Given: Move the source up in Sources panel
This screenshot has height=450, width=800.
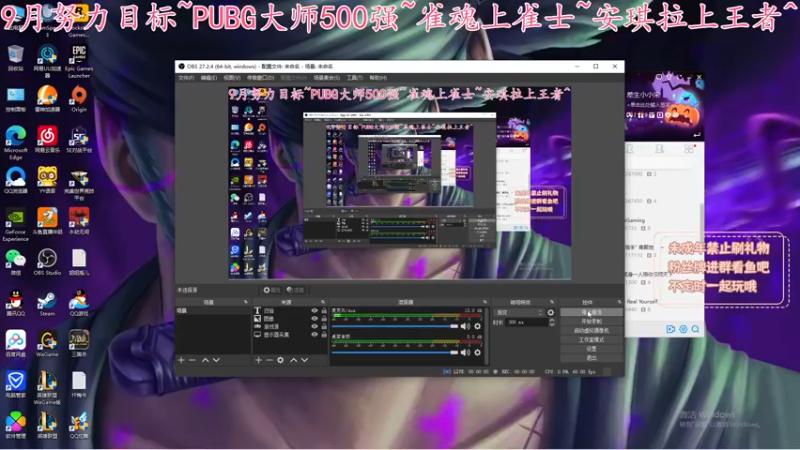Looking at the screenshot, I should click(x=293, y=360).
